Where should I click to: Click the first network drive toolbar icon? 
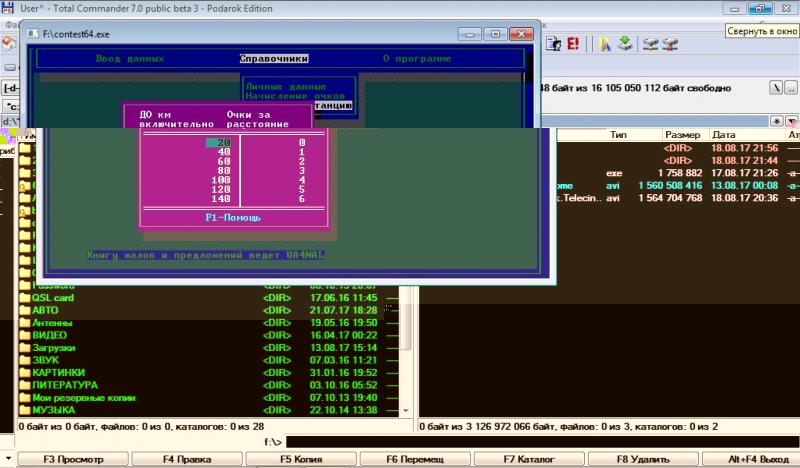pos(651,44)
